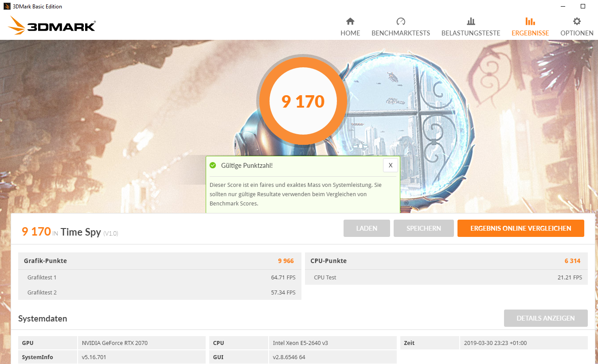Screen dimensions: 598x364
Task: Click the DETAILS ANZEIGEN button
Action: point(546,318)
